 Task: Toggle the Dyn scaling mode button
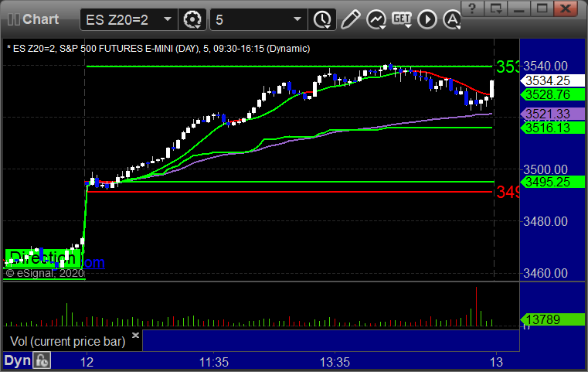[17, 360]
